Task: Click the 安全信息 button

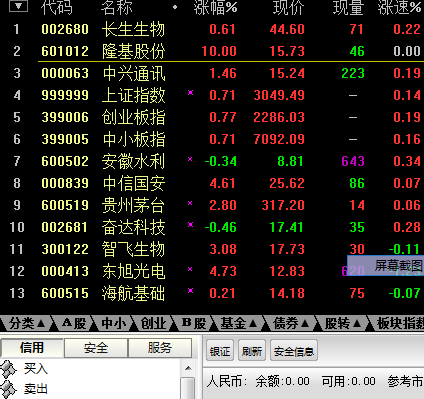Action: click(294, 350)
